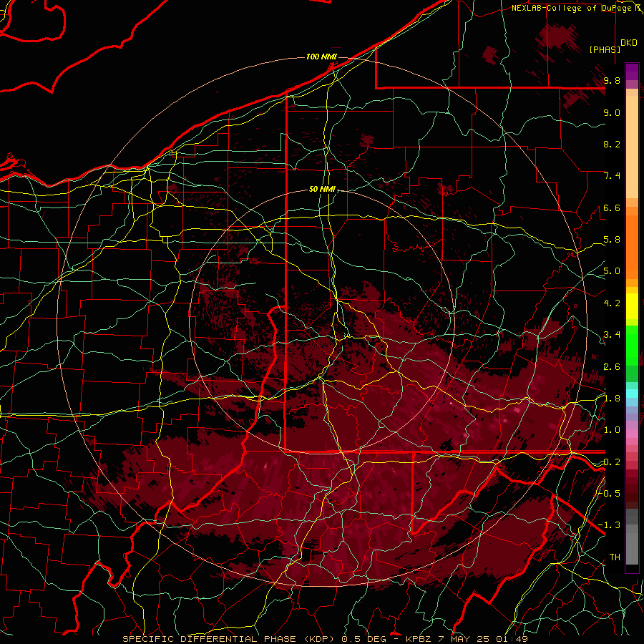Click the -0.5 legend value
The image size is (644, 644).
(x=610, y=493)
